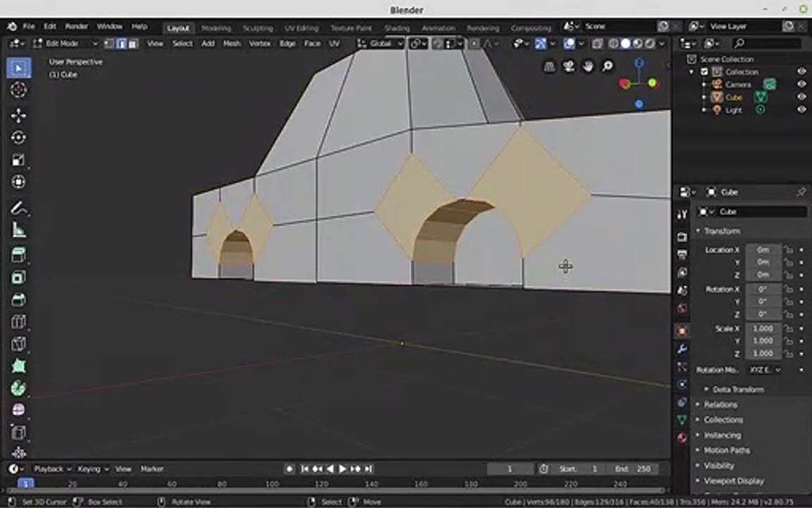Switch to edge select mode

point(121,44)
